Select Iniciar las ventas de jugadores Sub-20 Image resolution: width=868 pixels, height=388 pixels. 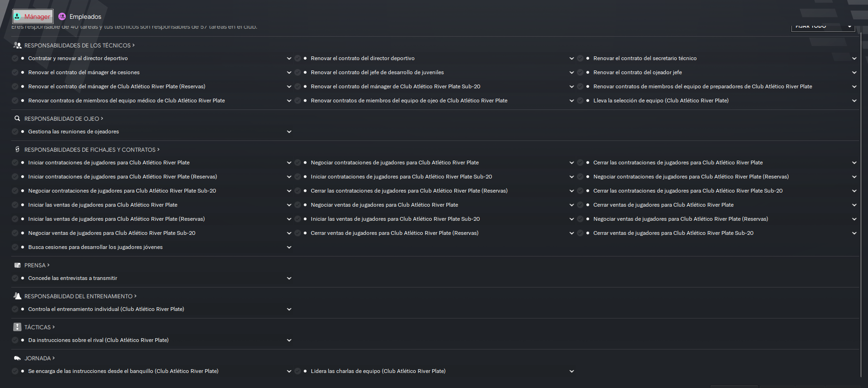tap(395, 219)
